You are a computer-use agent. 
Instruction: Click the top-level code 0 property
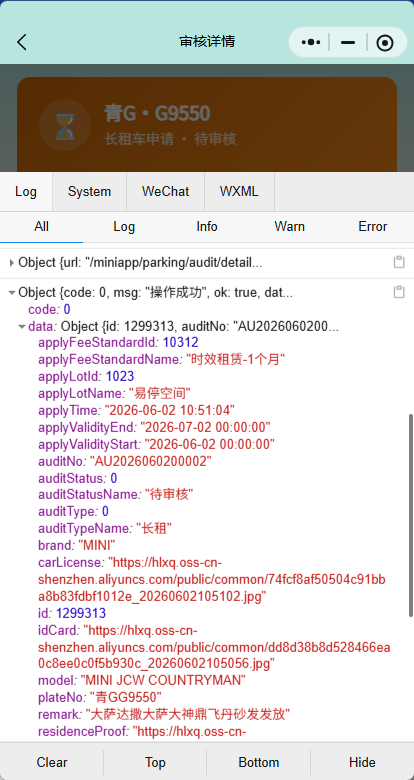point(49,309)
